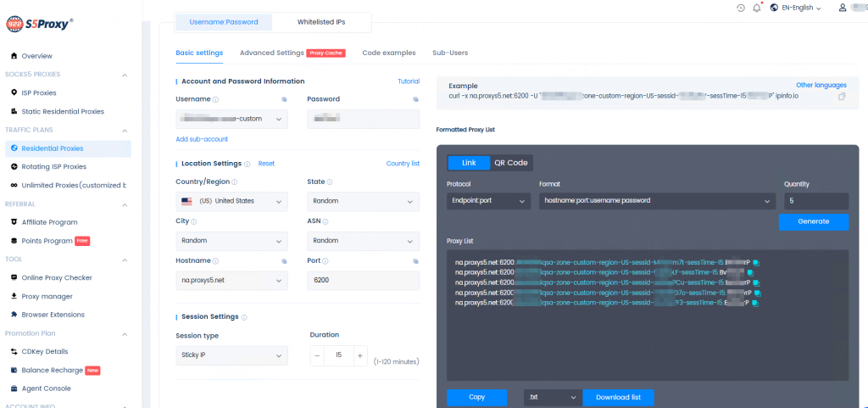Open the history clock icon in header
868x408 pixels.
(740, 8)
